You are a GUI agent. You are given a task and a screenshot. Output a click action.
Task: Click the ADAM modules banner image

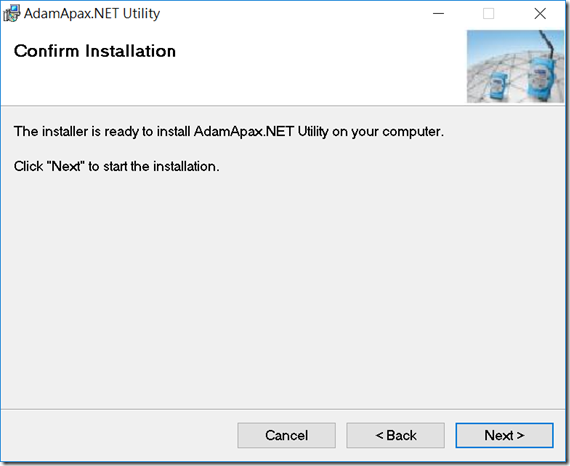coord(515,66)
